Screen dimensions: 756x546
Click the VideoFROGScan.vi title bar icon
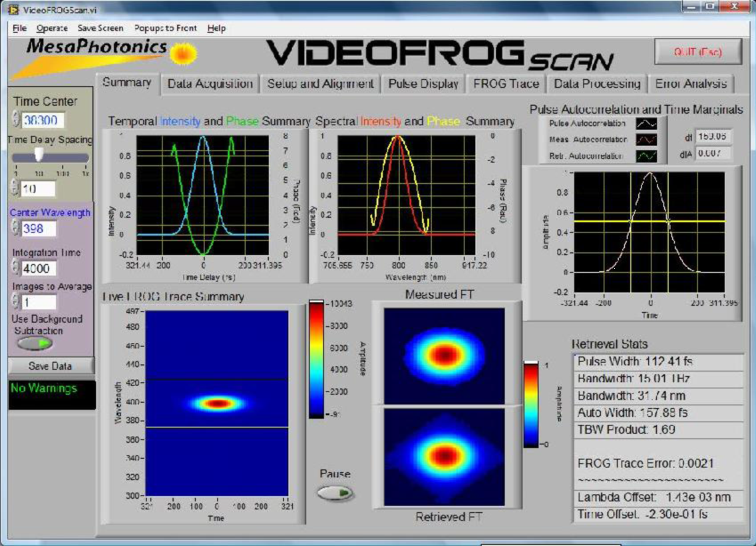tap(13, 9)
